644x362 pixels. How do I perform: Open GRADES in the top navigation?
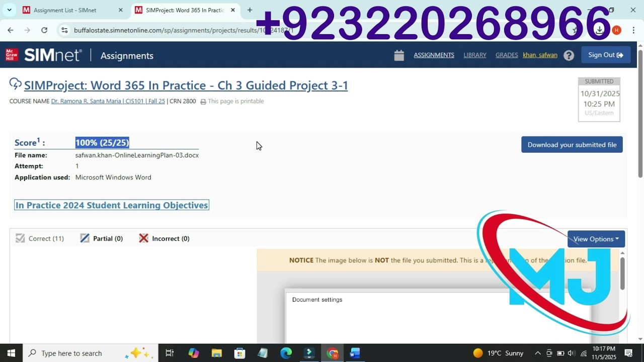pos(507,55)
